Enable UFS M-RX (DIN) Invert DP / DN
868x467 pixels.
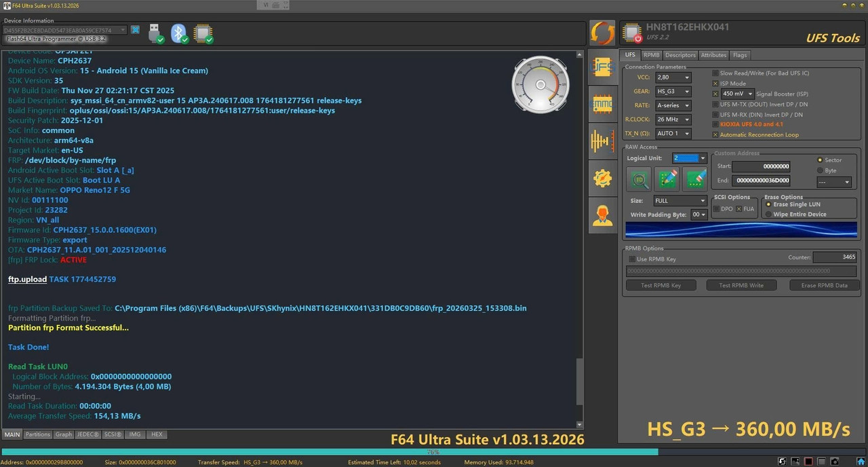[x=715, y=115]
